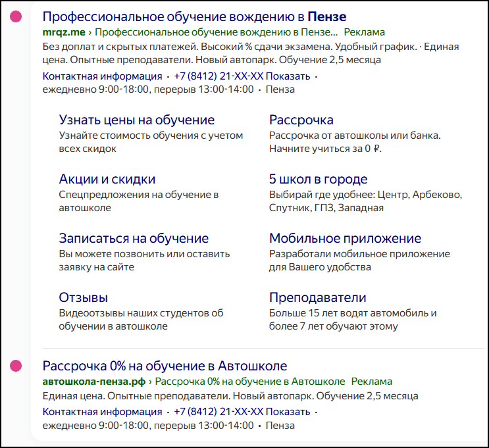This screenshot has height=448, width=489.
Task: Select the 5 школ в городе sitelink
Action: click(x=319, y=179)
